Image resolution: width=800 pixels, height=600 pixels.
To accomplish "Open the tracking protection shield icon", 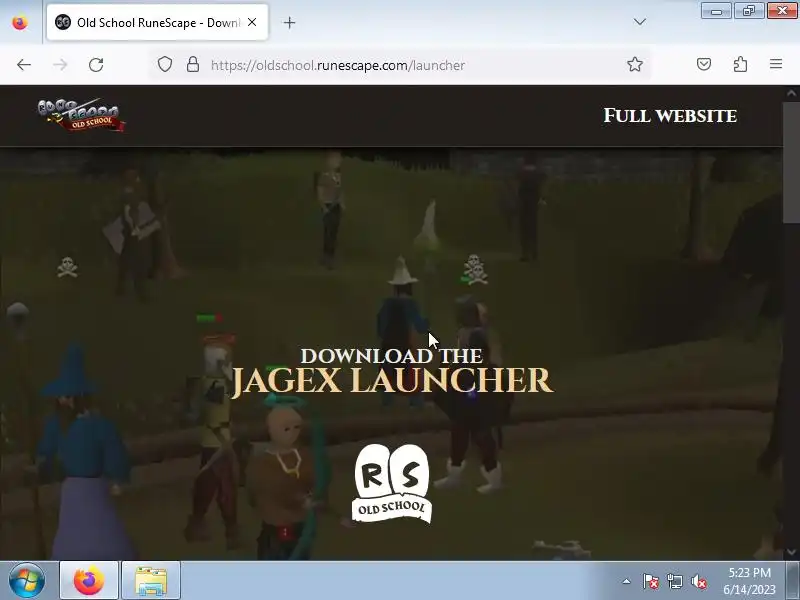I will (x=164, y=64).
